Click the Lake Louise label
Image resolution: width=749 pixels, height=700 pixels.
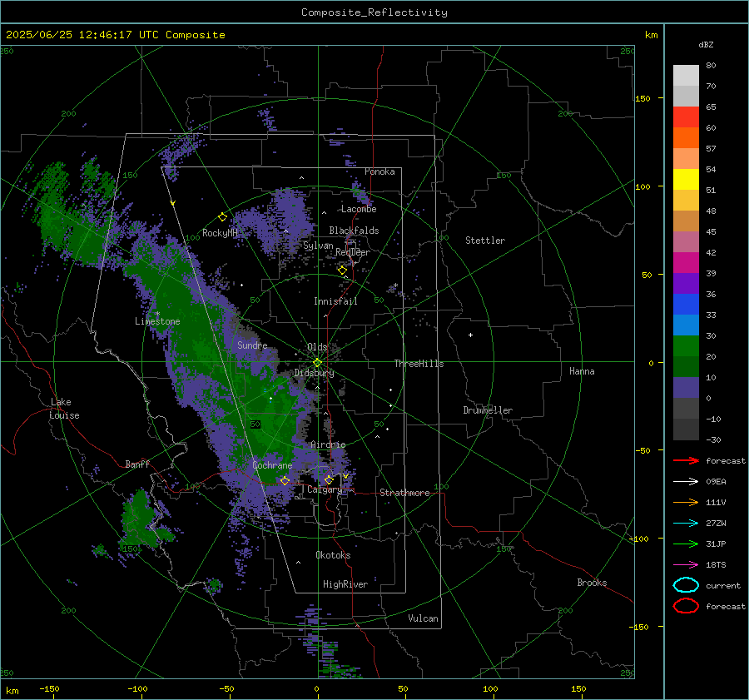(64, 409)
